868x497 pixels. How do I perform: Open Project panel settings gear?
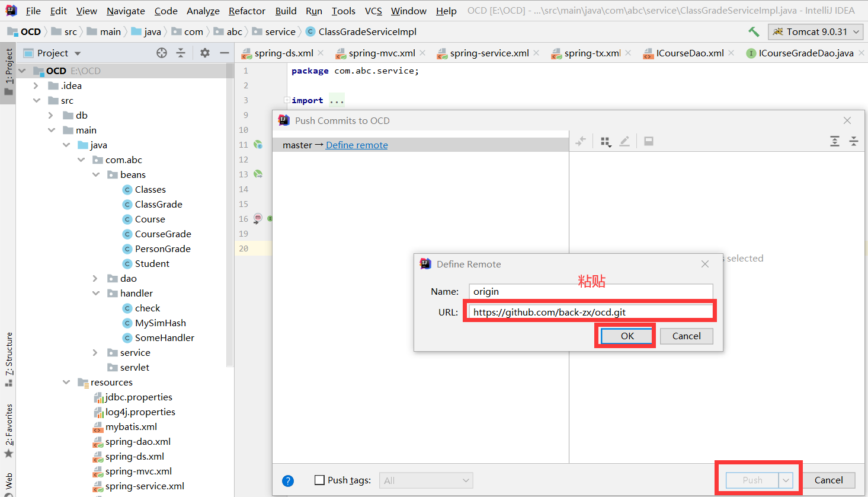[x=204, y=53]
